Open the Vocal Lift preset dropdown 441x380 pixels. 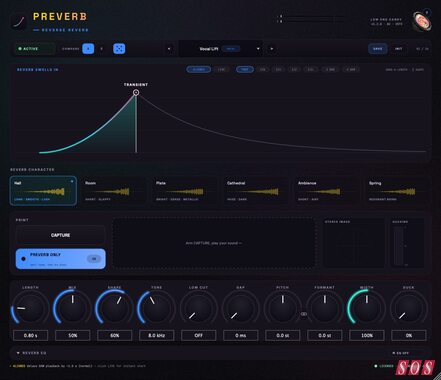click(x=220, y=49)
